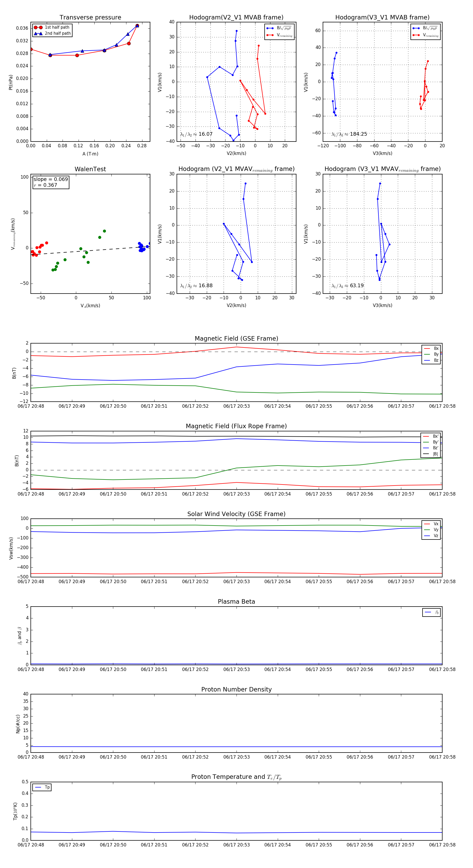This screenshot has width=473, height=868.
Task: Select the βp legend entry in Plasma Beta
Action: click(x=431, y=612)
